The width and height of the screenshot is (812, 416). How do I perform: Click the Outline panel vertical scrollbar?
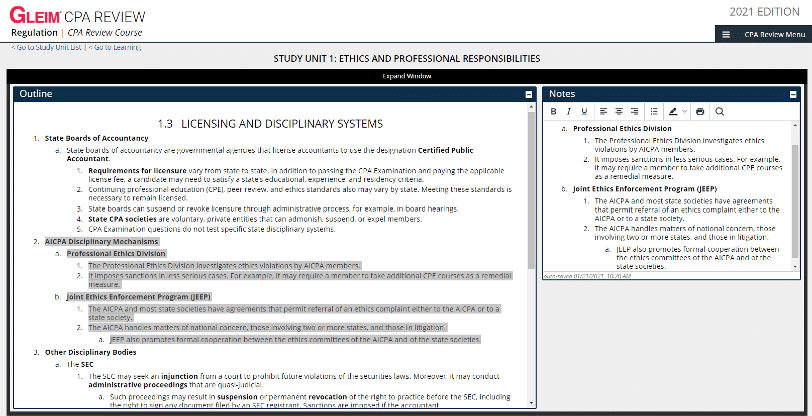[x=531, y=189]
